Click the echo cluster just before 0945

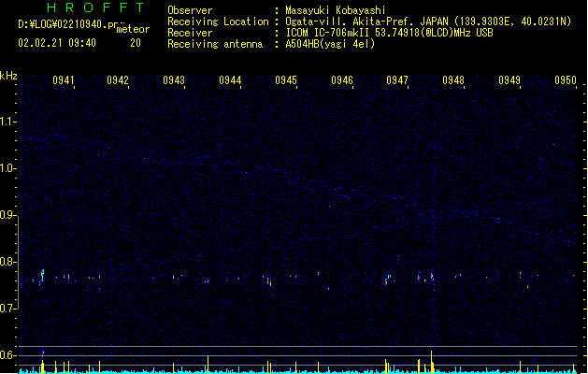(269, 281)
